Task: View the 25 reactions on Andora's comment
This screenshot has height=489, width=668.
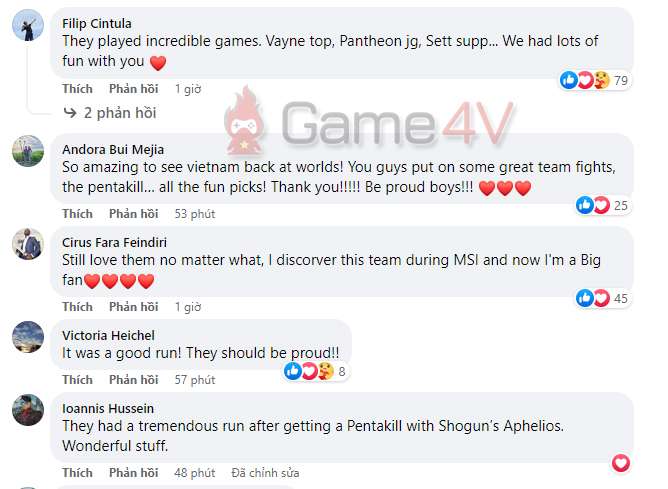Action: click(x=603, y=205)
